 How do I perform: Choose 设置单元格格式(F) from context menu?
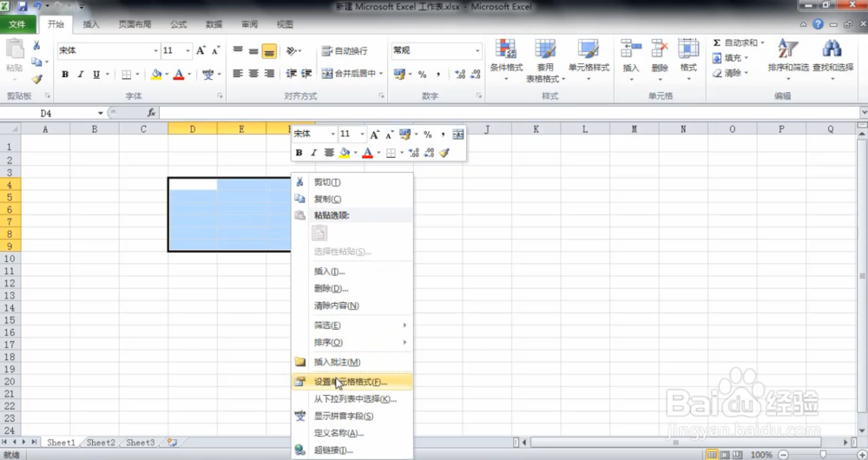click(352, 382)
